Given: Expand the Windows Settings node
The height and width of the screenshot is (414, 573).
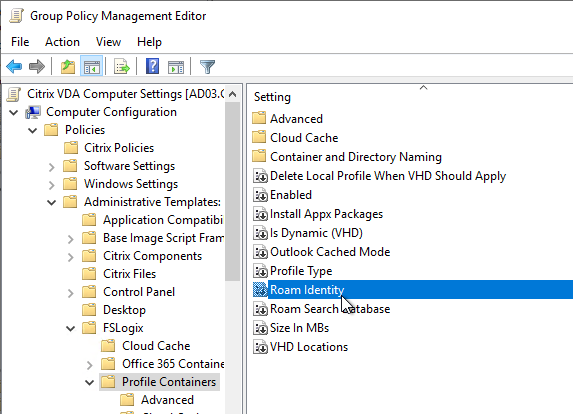Looking at the screenshot, I should 52,185.
